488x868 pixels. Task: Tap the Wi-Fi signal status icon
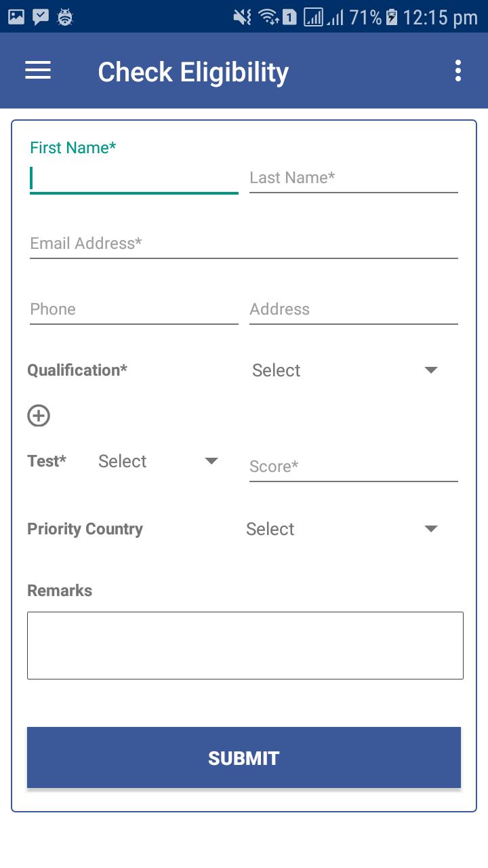[268, 17]
